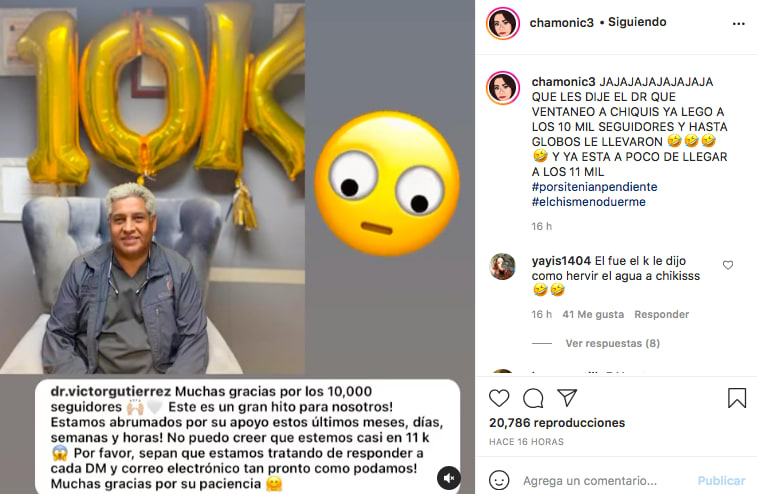
Task: Click Responder under the yayis1404 comment
Action: pos(661,314)
